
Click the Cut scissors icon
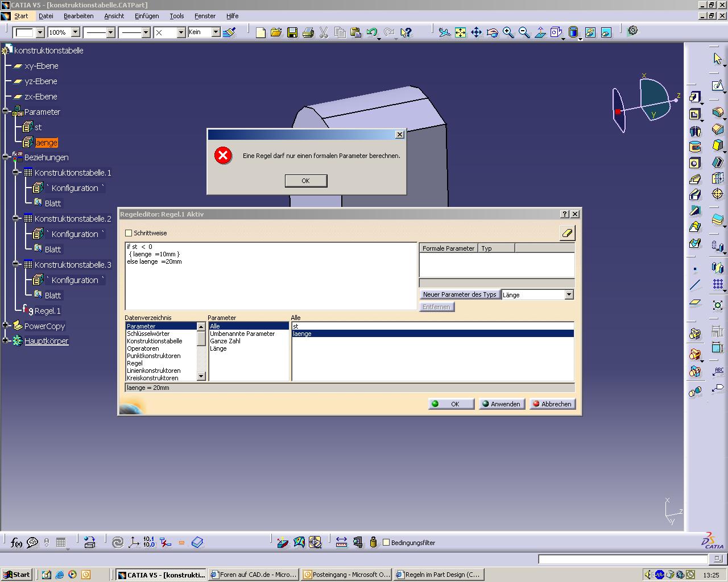(324, 32)
